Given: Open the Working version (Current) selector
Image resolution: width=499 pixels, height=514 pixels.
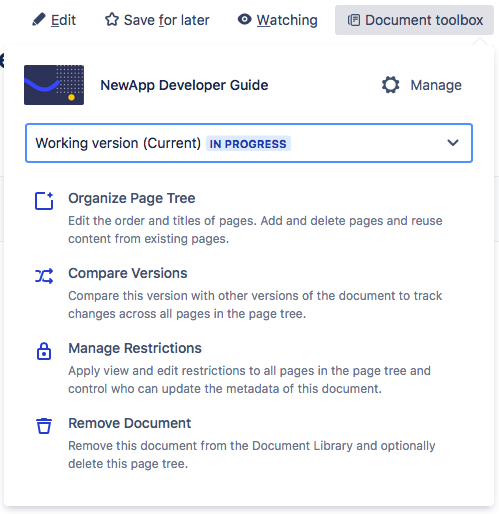Looking at the screenshot, I should point(249,143).
